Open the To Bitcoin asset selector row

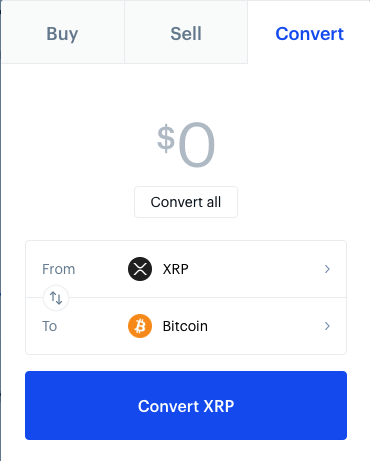click(186, 326)
